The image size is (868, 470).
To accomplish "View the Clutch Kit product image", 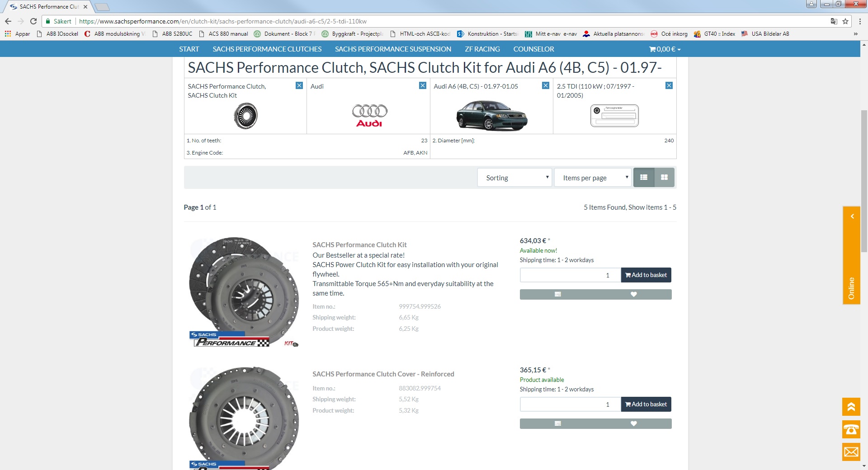I will [x=244, y=292].
